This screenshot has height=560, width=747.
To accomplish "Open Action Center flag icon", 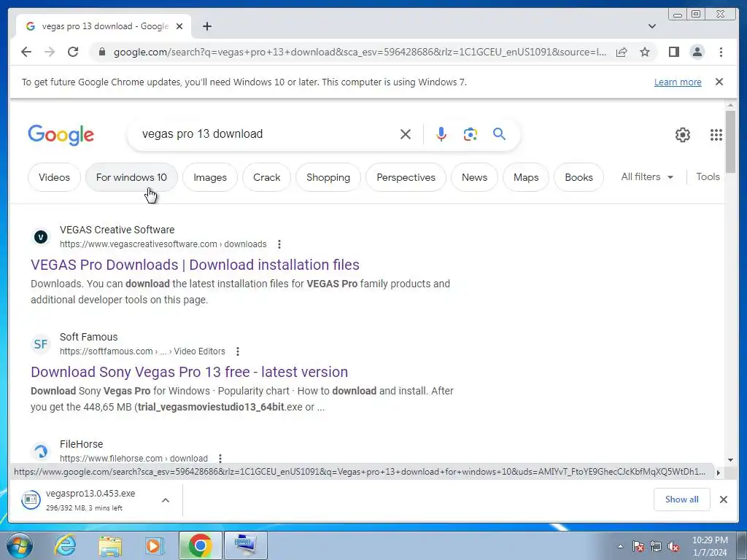I will (638, 547).
